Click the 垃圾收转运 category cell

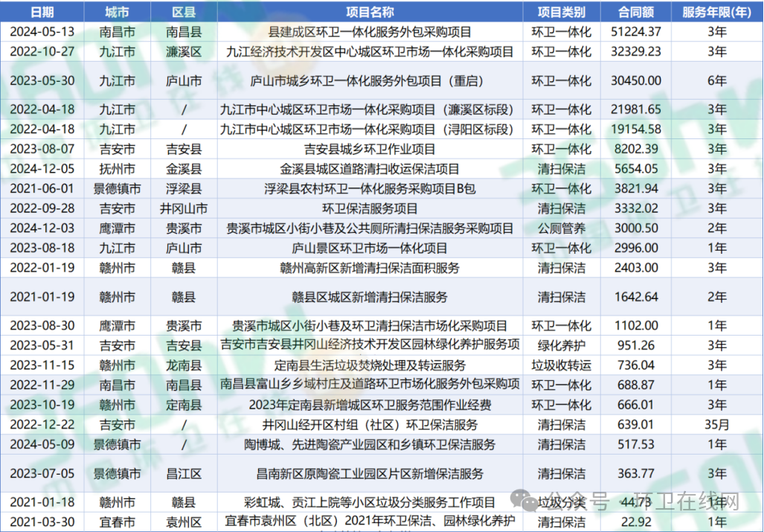point(562,365)
